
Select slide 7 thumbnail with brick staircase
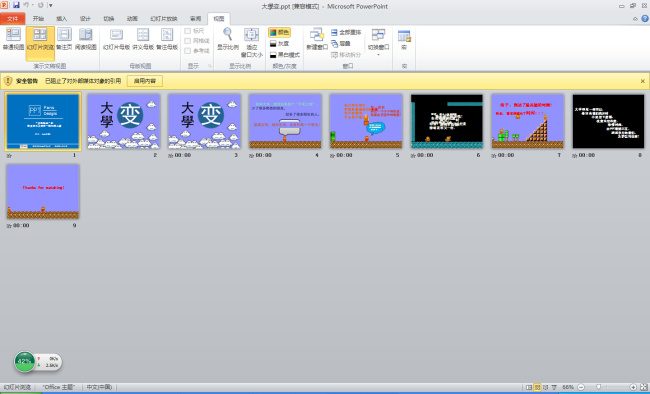click(528, 121)
